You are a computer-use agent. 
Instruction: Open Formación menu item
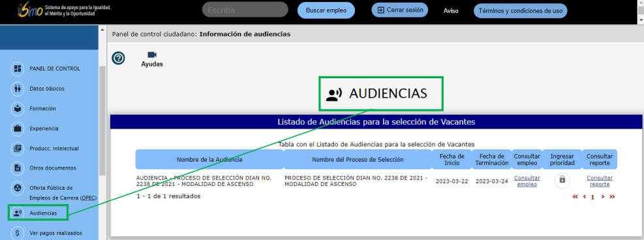[42, 109]
